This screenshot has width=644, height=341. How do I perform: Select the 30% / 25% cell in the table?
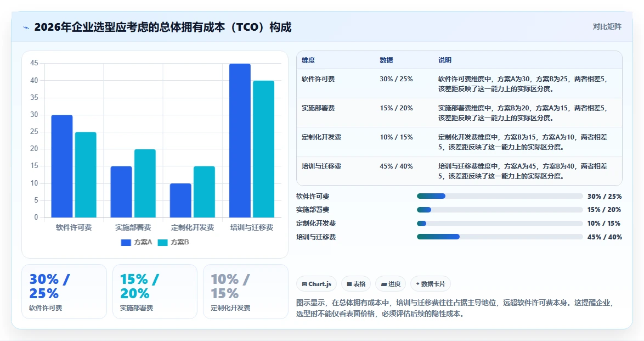[x=397, y=79]
